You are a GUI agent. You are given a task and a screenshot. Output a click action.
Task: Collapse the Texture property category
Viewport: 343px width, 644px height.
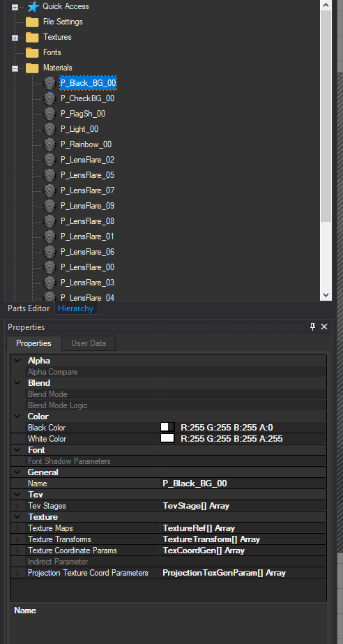tap(17, 517)
